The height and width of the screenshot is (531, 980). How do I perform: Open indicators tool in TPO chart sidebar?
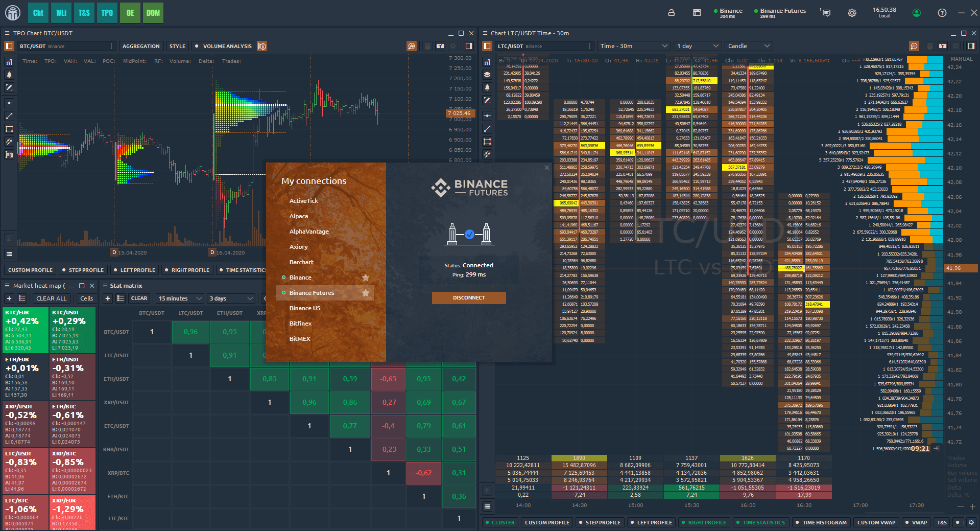(x=9, y=62)
